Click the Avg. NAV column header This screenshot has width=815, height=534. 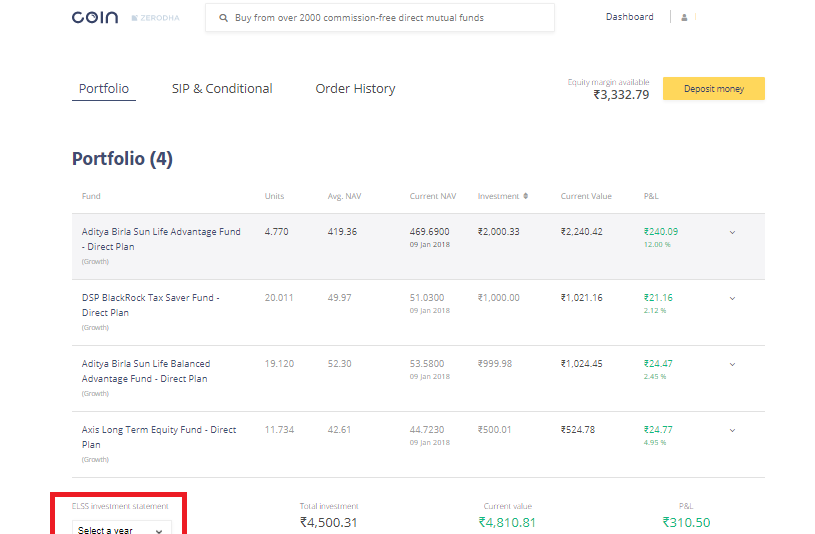[344, 196]
